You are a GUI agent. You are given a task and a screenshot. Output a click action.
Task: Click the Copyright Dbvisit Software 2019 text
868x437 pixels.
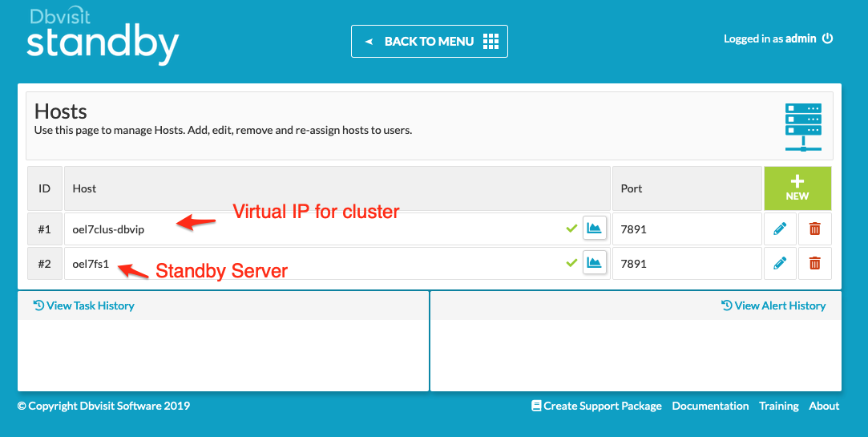(103, 406)
